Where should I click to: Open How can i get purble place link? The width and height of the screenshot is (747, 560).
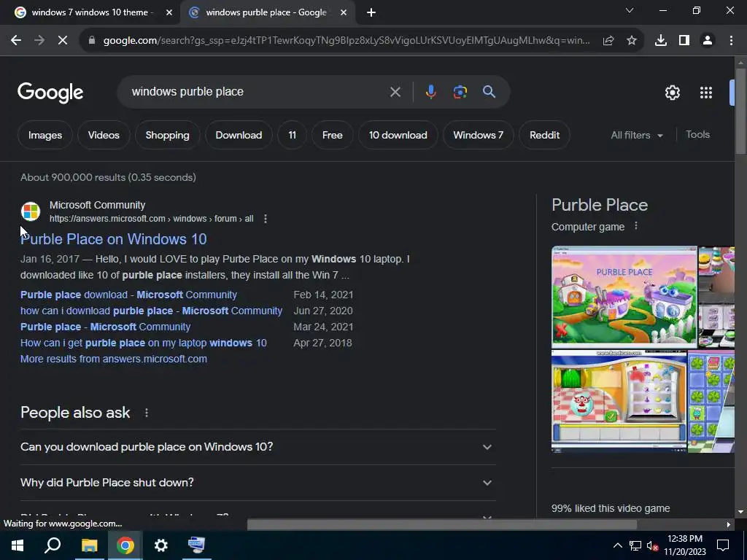pyautogui.click(x=144, y=343)
